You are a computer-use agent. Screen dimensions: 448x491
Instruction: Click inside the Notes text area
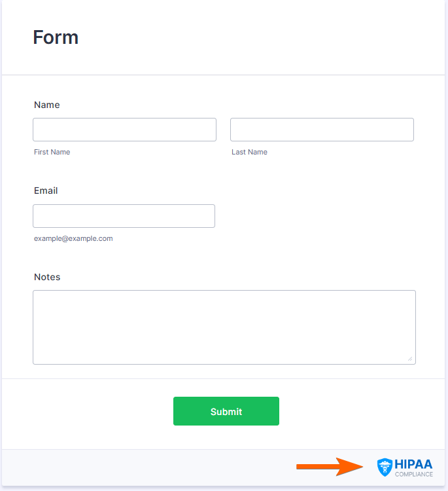click(x=224, y=327)
